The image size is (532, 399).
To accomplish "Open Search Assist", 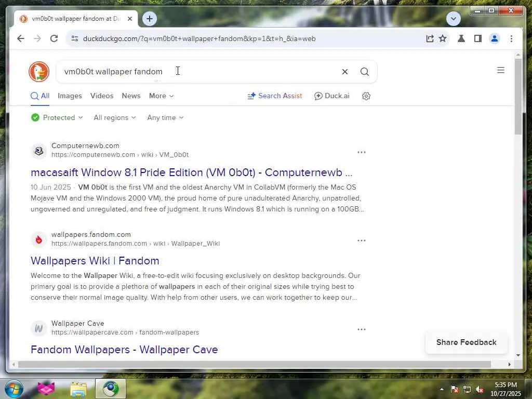I will tap(275, 96).
